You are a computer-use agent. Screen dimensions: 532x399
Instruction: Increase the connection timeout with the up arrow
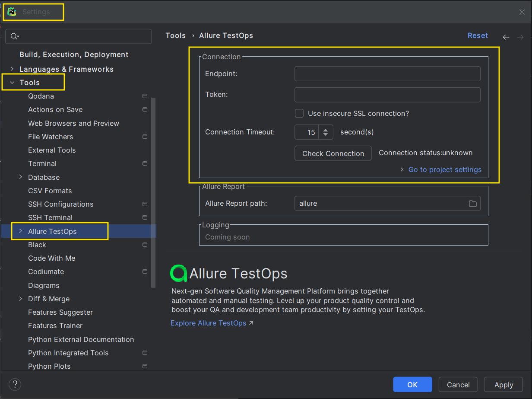326,129
